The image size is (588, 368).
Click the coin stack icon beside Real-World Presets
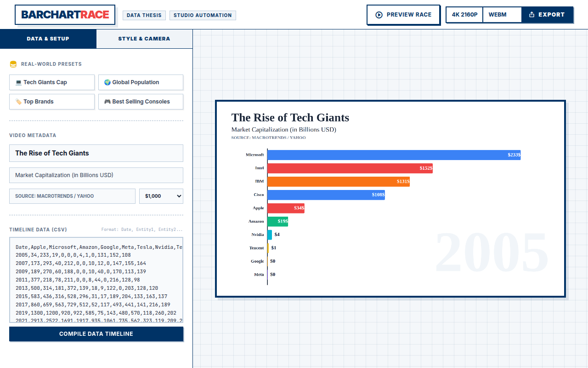pos(13,64)
